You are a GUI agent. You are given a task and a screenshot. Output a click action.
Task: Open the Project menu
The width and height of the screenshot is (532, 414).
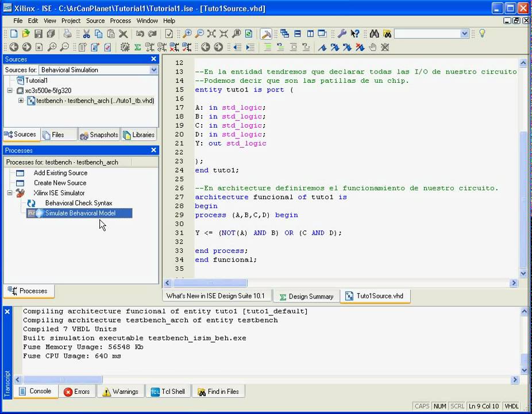[x=71, y=21]
